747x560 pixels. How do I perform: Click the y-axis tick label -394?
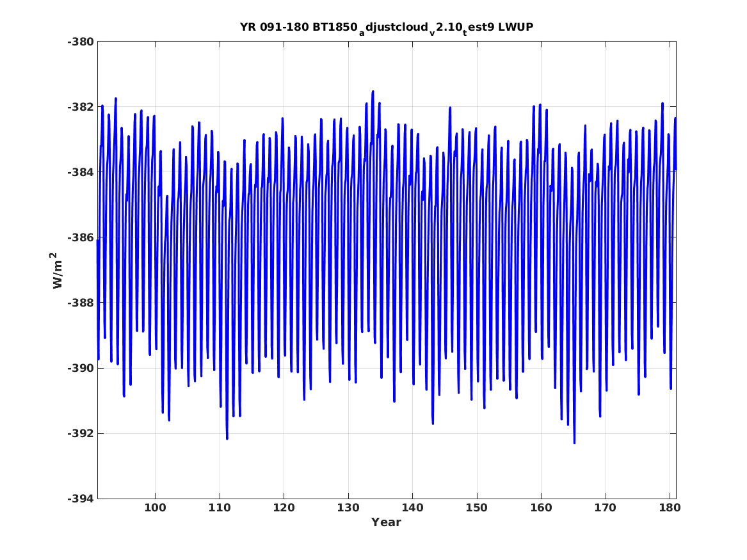[x=81, y=499]
